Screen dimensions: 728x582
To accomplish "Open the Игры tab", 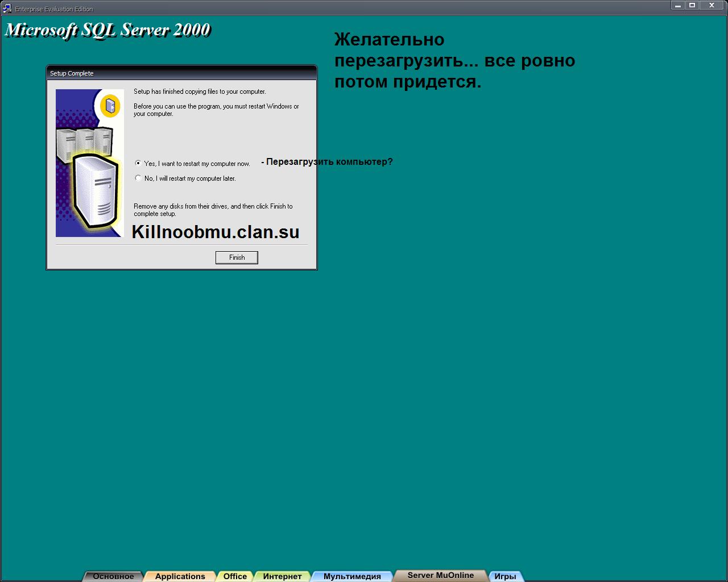I will tap(505, 576).
